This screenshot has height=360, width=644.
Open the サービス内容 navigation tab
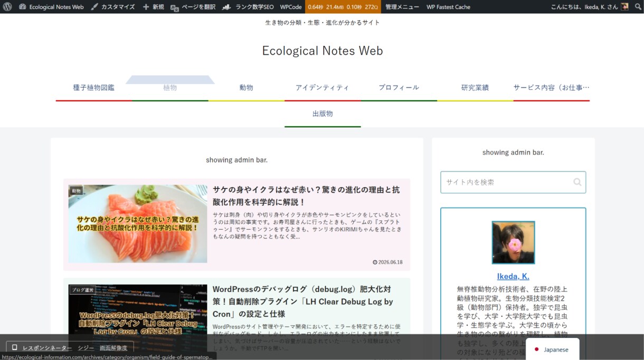[552, 88]
